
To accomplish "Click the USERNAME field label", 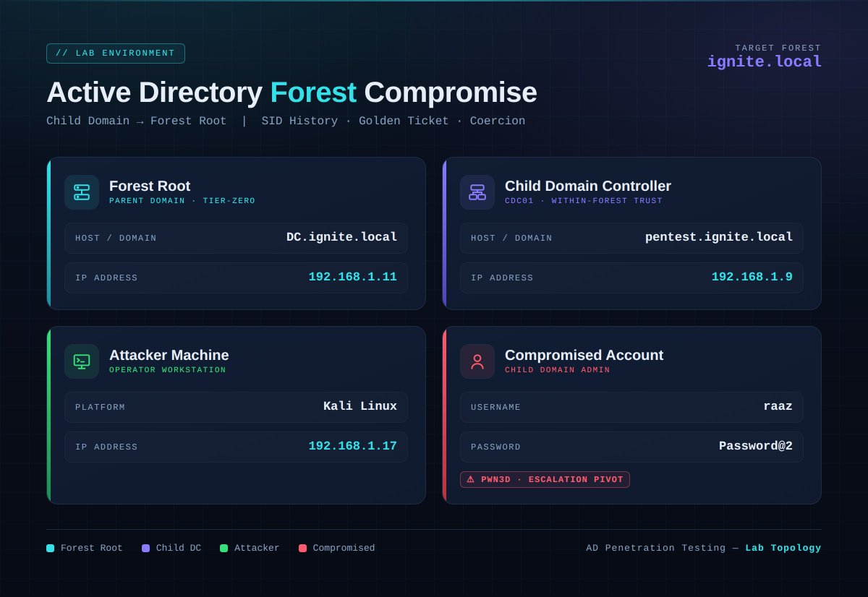I will click(495, 408).
